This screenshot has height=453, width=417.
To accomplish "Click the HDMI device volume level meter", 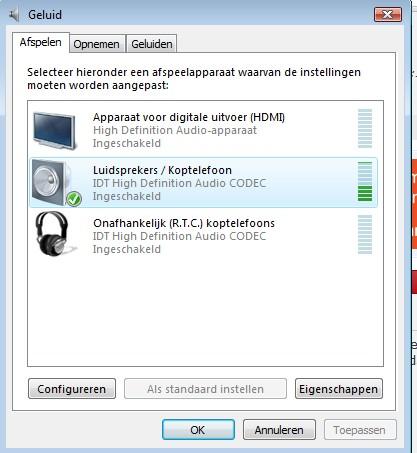I will 365,129.
